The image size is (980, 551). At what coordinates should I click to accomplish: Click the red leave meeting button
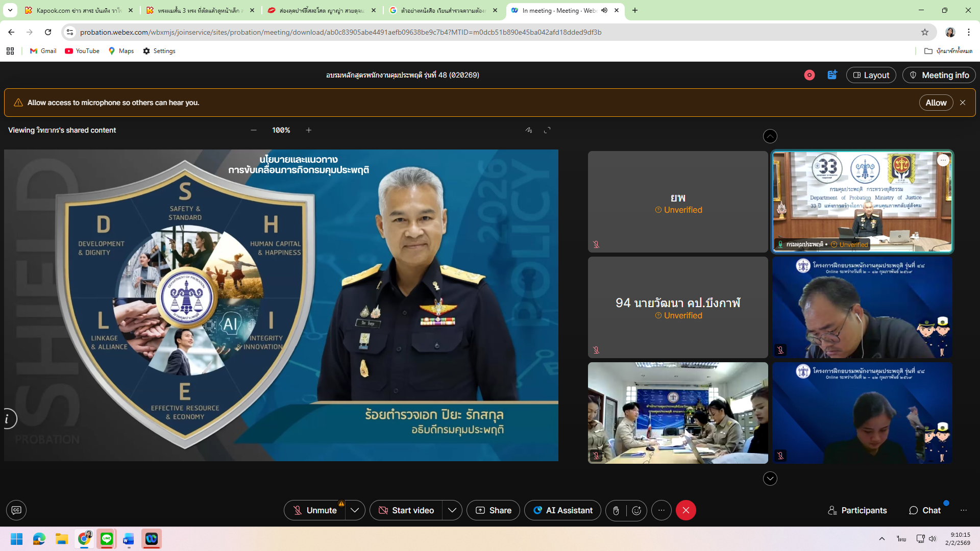(x=685, y=510)
